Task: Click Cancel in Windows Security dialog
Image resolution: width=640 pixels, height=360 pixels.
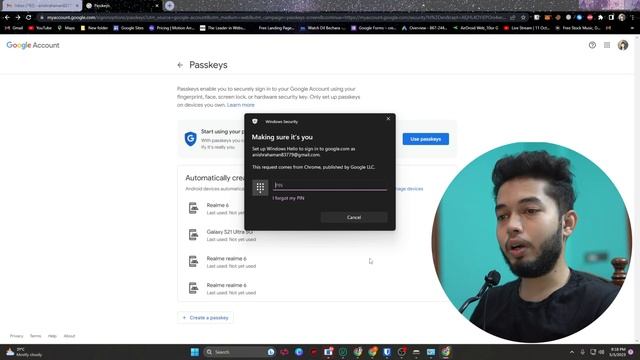Action: [x=354, y=218]
